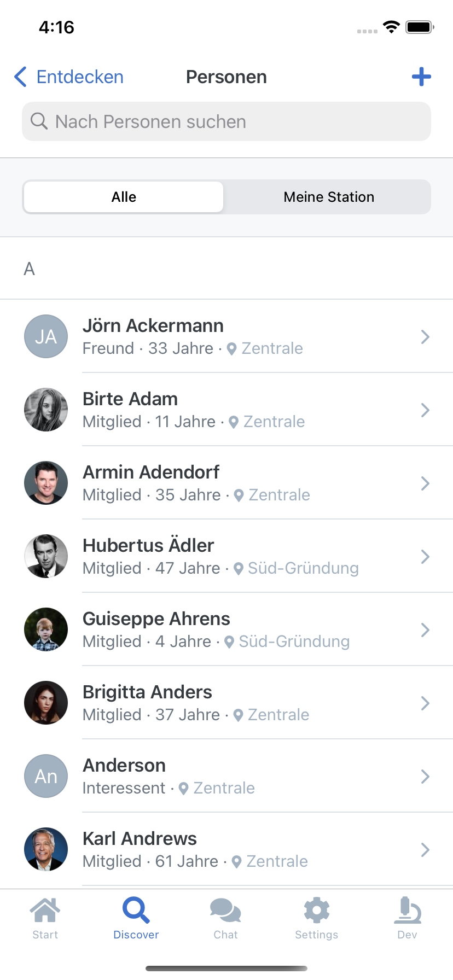
Task: Open Birte Adam entry
Action: click(226, 410)
